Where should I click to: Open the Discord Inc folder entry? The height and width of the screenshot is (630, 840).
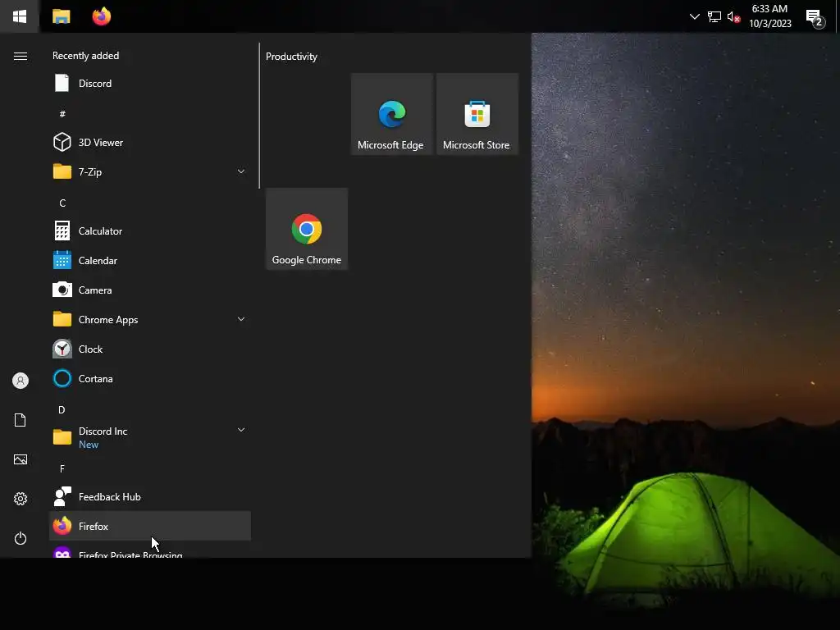[150, 437]
